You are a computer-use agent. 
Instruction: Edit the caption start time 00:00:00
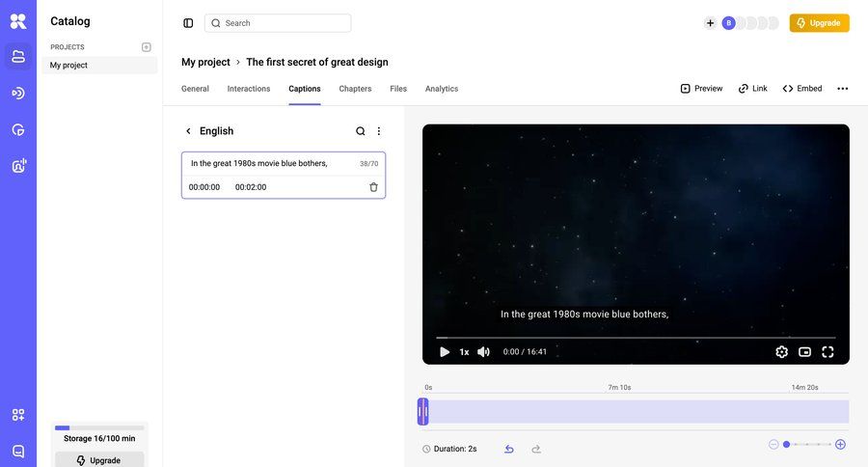(204, 187)
